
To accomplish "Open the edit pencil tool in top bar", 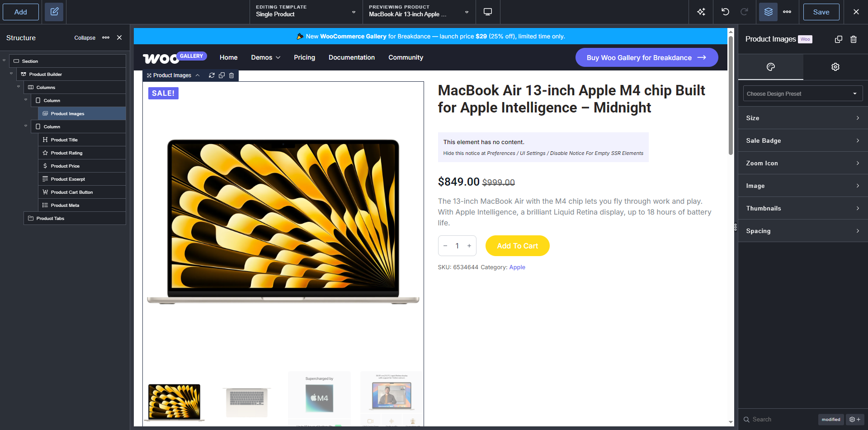I will click(54, 12).
